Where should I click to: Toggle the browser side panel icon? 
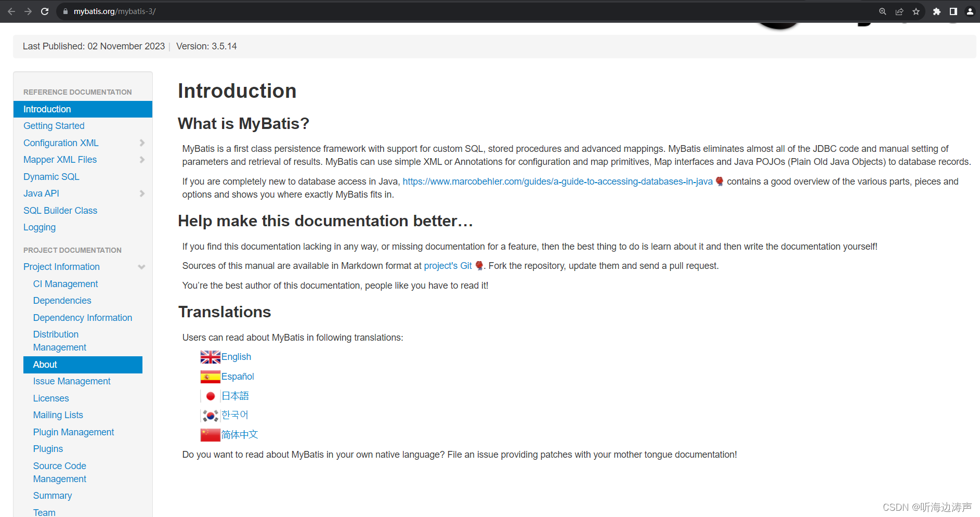pos(953,11)
